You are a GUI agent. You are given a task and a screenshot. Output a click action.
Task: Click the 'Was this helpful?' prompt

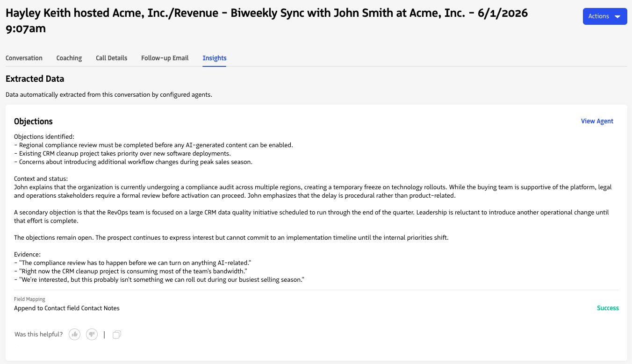click(x=38, y=334)
